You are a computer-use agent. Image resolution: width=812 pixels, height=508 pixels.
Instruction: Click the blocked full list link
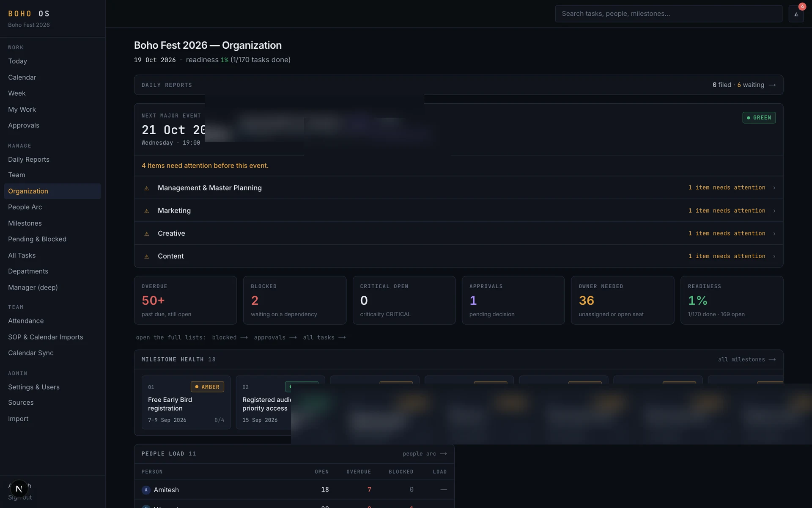(x=230, y=337)
